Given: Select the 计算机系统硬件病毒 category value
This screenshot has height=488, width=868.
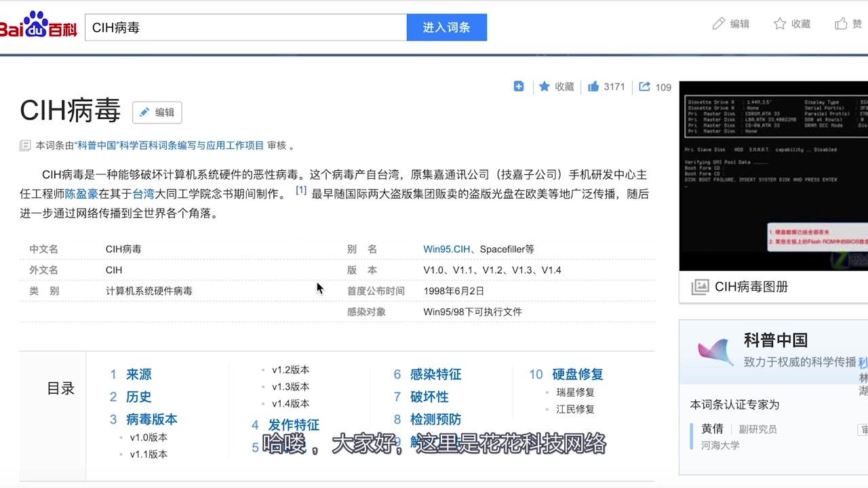Looking at the screenshot, I should click(x=149, y=291).
